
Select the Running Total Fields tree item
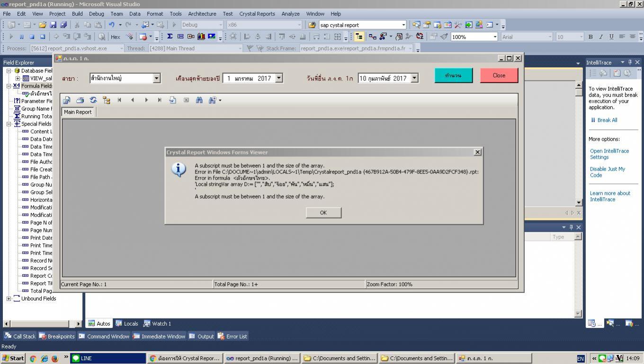33,116
